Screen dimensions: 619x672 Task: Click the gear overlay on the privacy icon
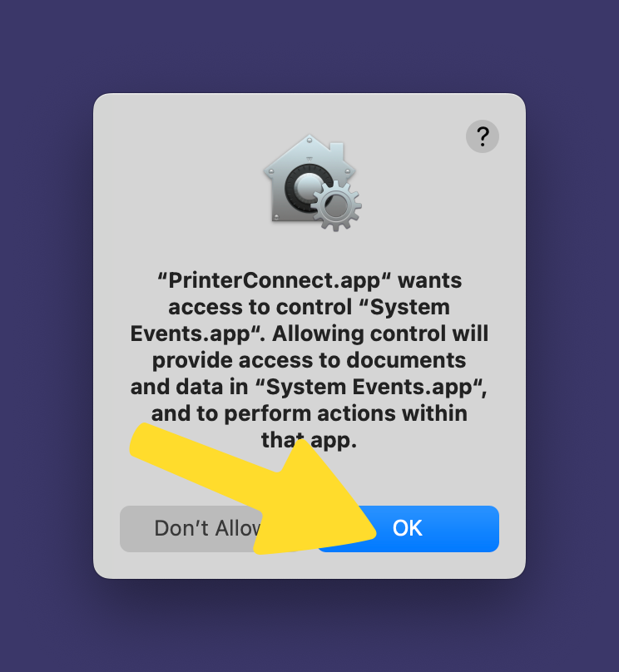click(337, 205)
